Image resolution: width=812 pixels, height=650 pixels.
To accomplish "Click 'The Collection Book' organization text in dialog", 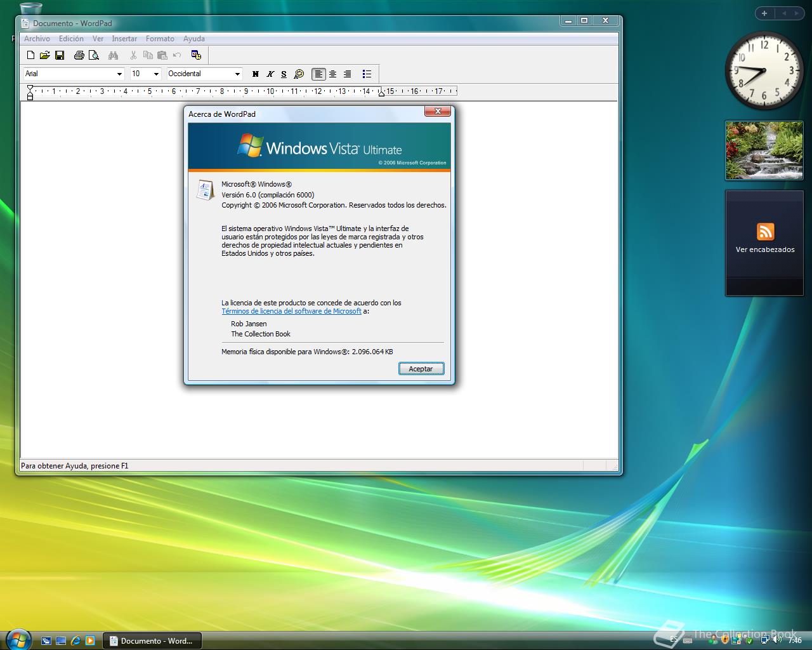I will pyautogui.click(x=261, y=334).
